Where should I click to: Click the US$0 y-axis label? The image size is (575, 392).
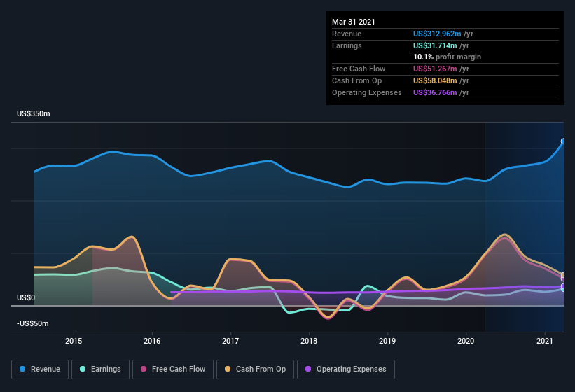tap(26, 297)
